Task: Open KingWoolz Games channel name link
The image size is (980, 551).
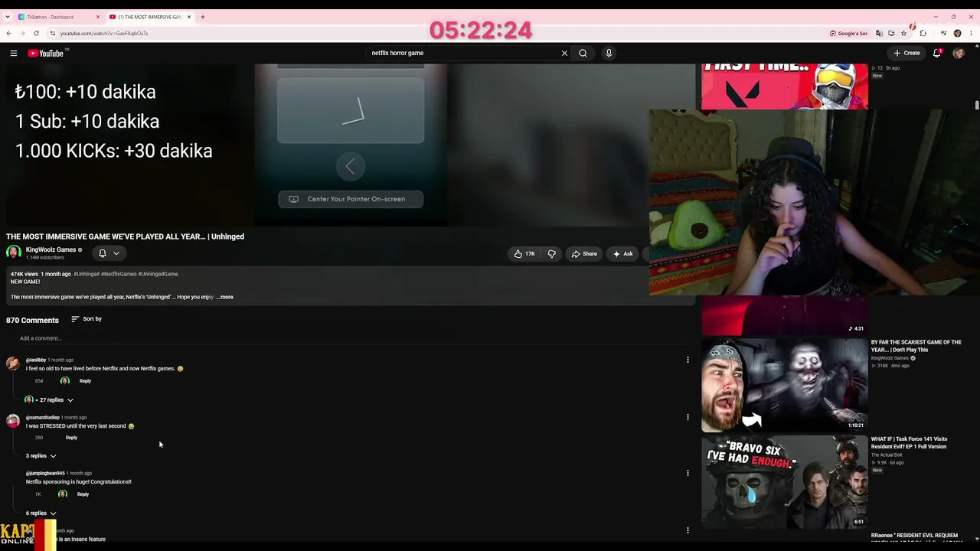Action: 51,249
